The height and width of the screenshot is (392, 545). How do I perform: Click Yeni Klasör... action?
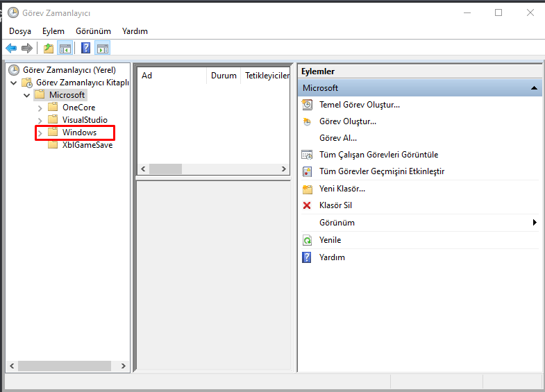(342, 189)
